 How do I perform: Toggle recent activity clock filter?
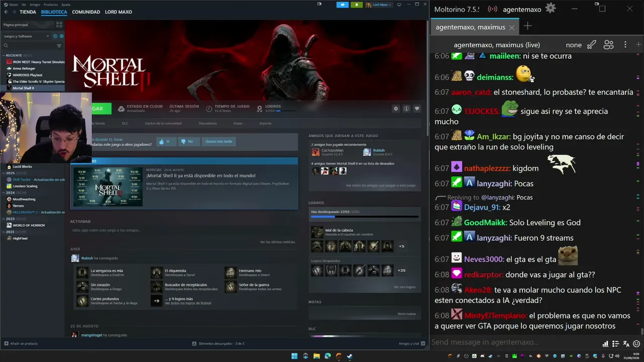click(x=55, y=36)
